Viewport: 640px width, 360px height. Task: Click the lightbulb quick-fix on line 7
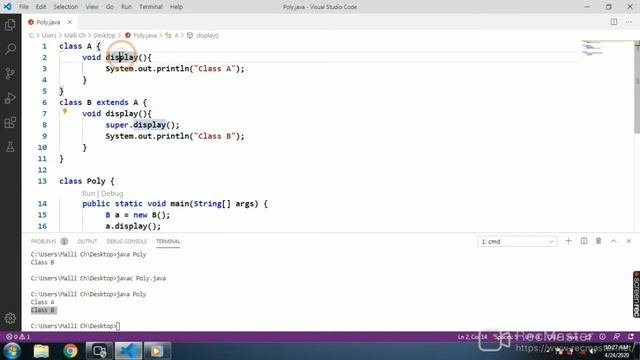click(64, 111)
